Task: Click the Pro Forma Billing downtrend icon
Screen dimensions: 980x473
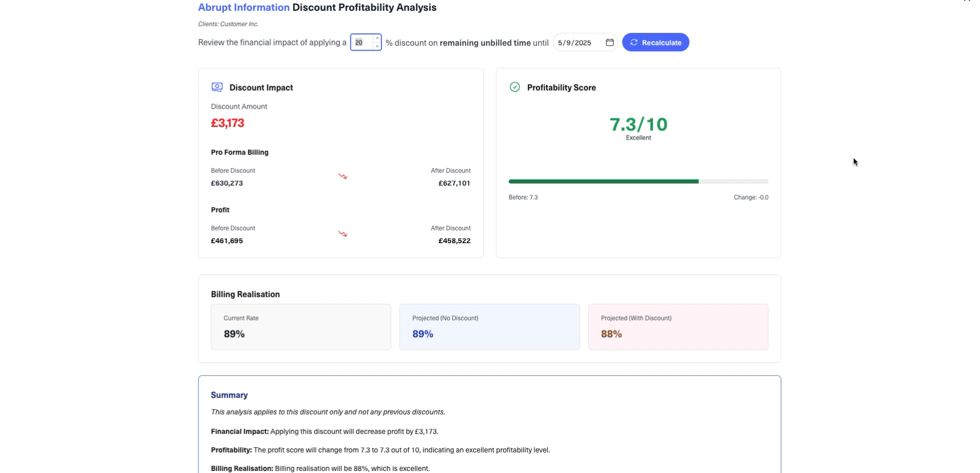Action: pos(343,176)
